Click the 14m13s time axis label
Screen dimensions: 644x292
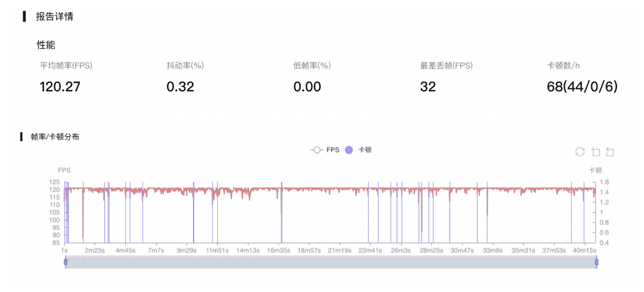click(247, 250)
